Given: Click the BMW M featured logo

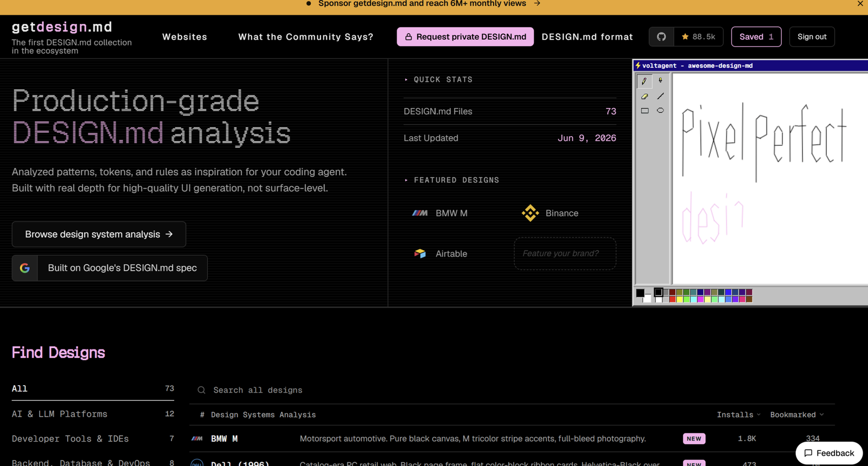Looking at the screenshot, I should pos(420,213).
